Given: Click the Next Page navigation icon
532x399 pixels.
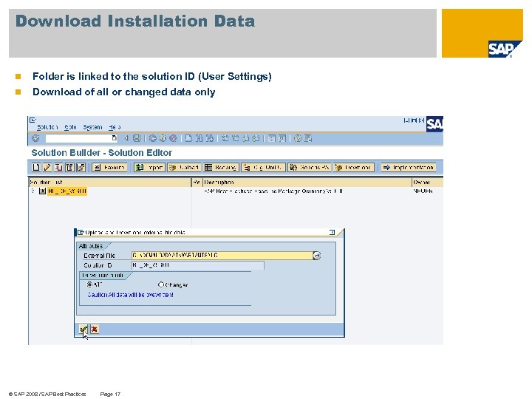Looking at the screenshot, I should tap(246, 138).
